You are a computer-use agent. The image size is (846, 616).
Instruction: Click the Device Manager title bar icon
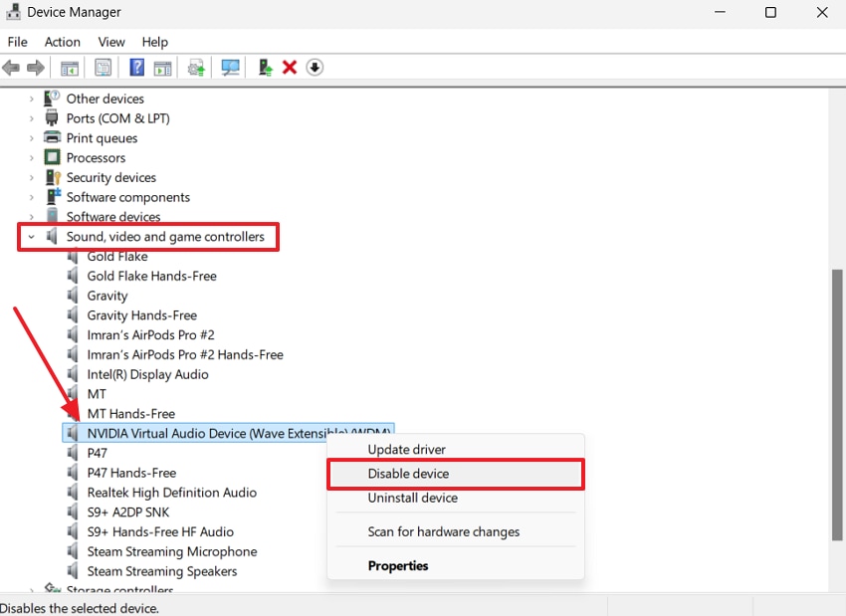13,12
